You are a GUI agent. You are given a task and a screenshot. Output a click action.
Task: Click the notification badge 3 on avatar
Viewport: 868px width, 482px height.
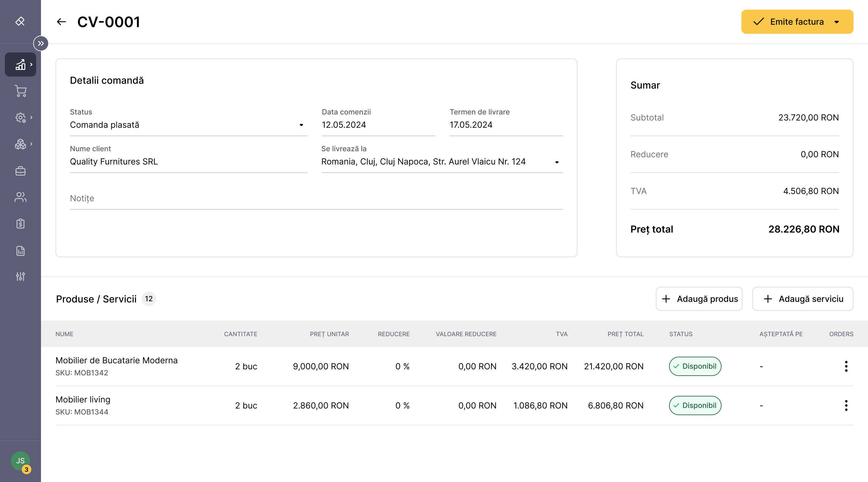(26, 470)
